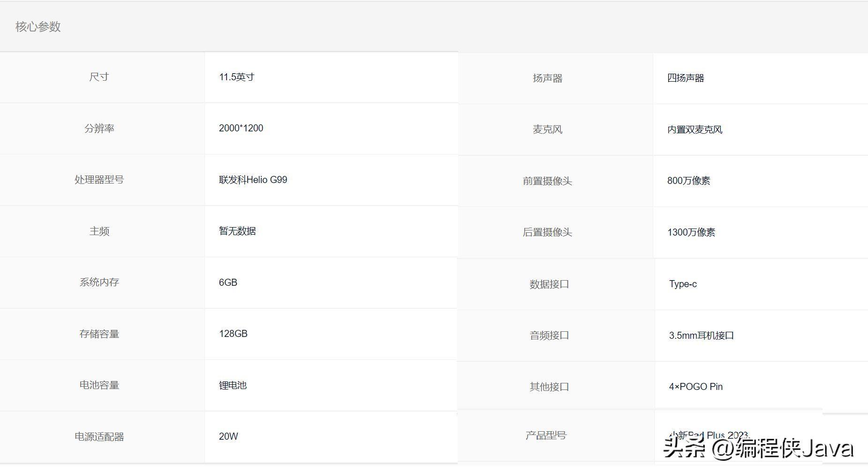Click the 1300万像素 value
Screen dimensions: 868x473
point(691,232)
